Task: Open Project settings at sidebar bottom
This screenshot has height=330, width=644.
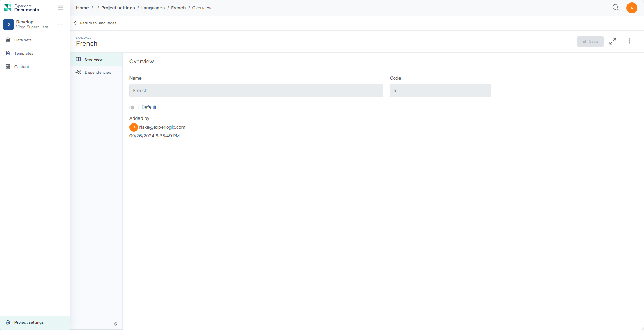Action: [x=29, y=322]
